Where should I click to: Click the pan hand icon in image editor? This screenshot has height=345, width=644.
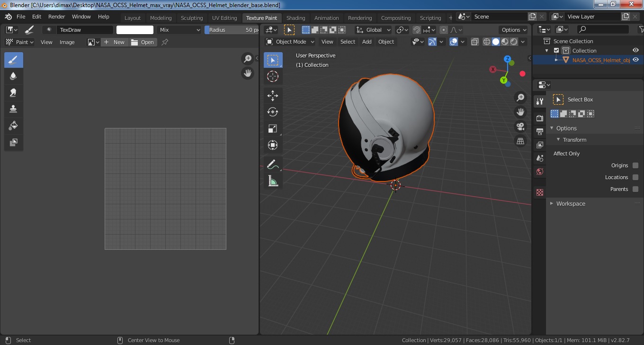pyautogui.click(x=248, y=73)
